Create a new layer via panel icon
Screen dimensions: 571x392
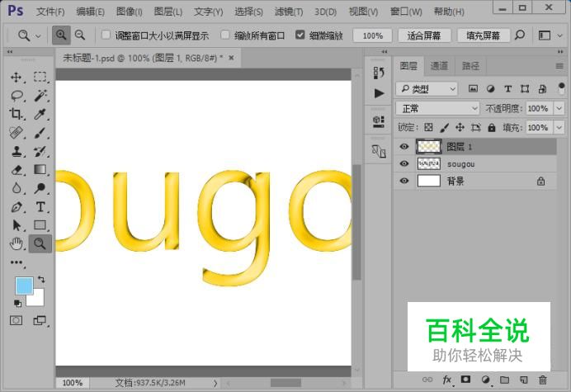pyautogui.click(x=524, y=380)
